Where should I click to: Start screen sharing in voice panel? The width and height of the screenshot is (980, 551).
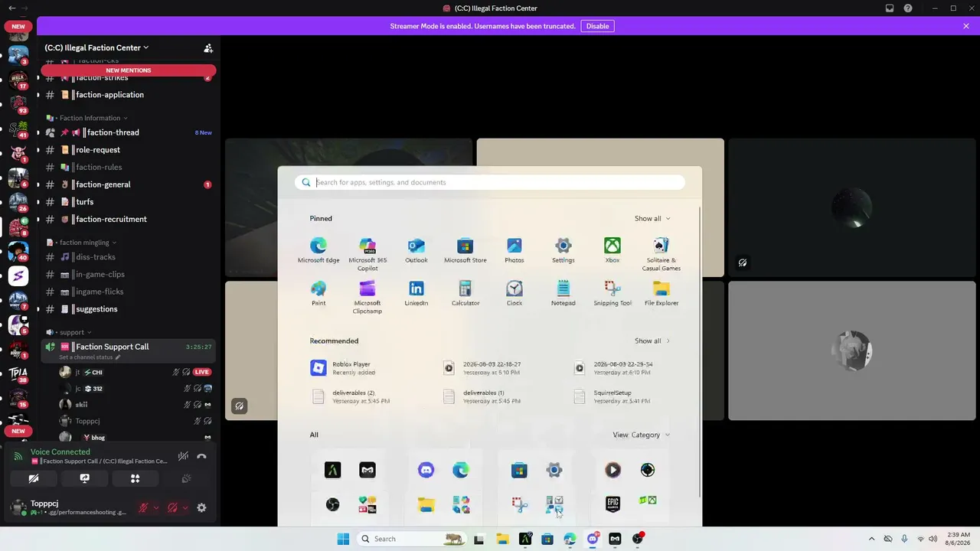(x=85, y=478)
